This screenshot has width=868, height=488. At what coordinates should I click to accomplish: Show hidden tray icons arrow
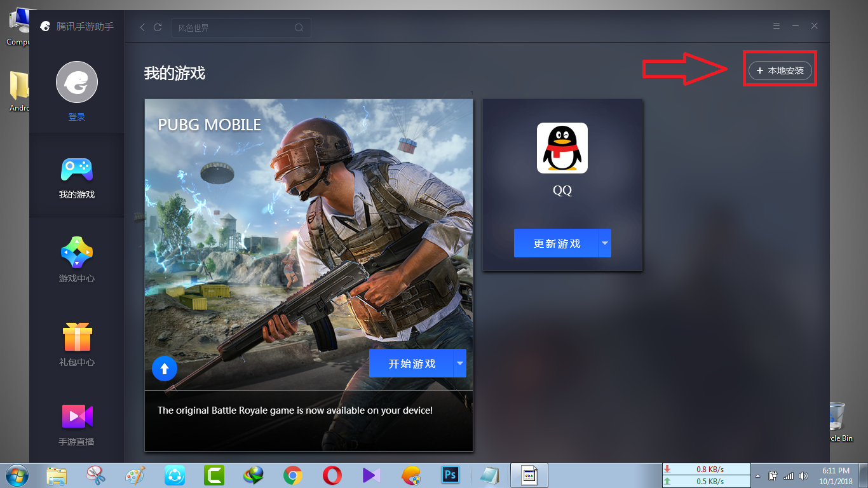(757, 475)
